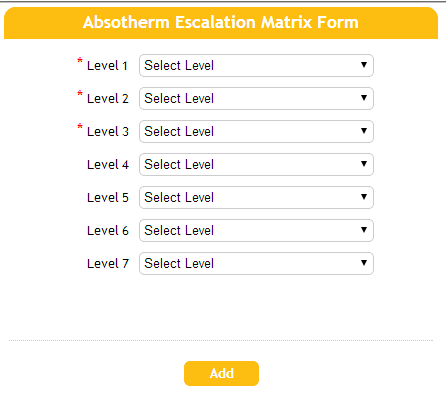Expand the Level 3 Select Level combo box

click(256, 132)
